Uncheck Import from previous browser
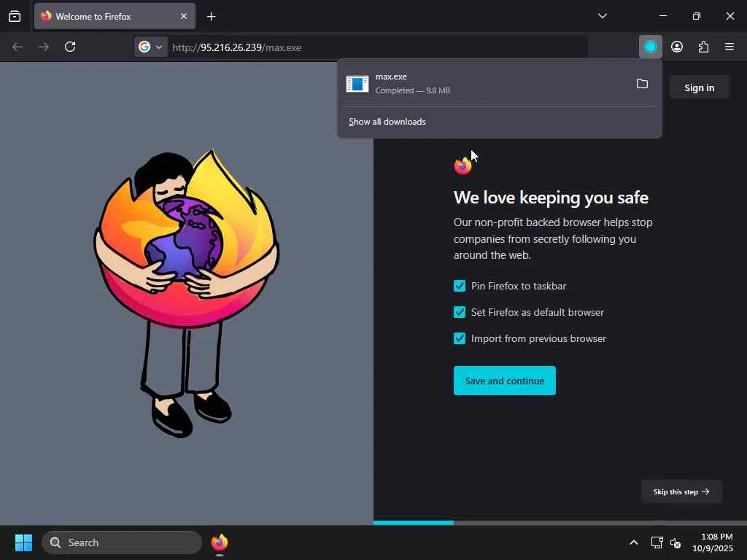The width and height of the screenshot is (747, 560). click(460, 338)
